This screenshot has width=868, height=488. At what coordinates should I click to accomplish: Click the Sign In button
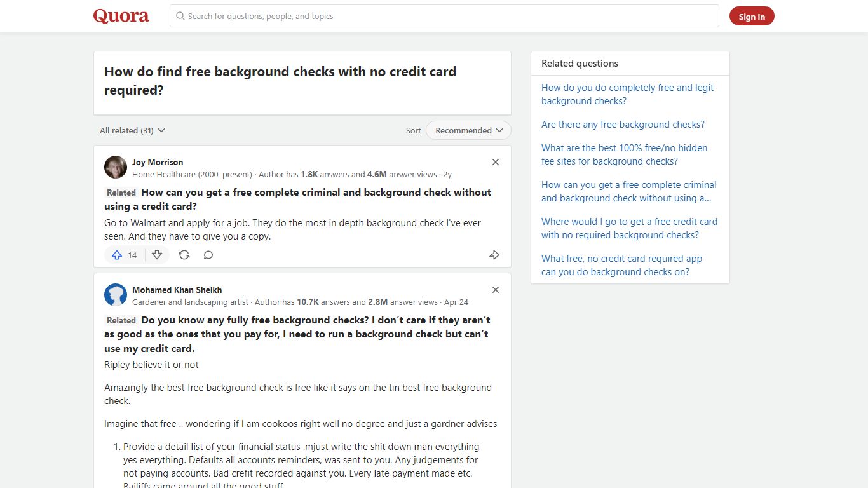pos(752,17)
